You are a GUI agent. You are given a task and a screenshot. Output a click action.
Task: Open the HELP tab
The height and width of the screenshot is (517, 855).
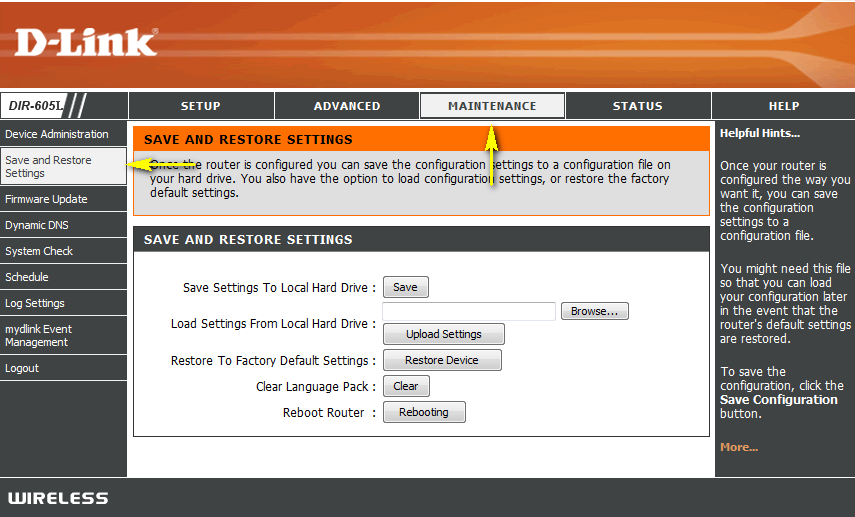[784, 106]
